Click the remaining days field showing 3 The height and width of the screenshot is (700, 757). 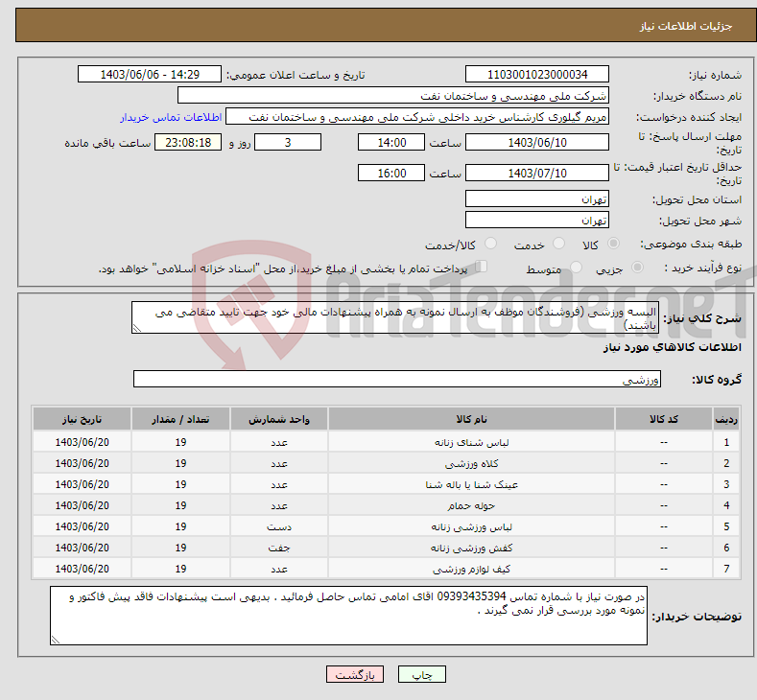coord(288,142)
